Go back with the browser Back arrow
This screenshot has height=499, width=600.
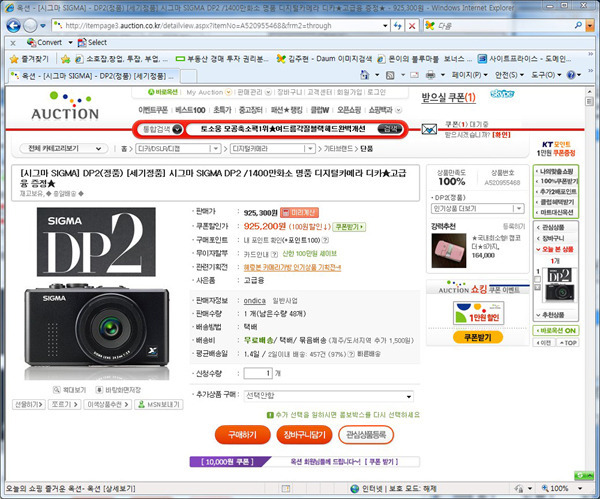[13, 26]
